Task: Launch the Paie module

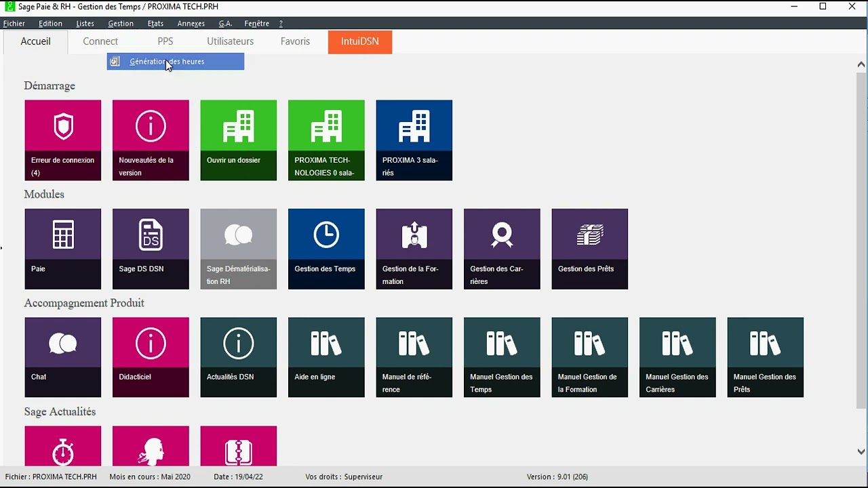Action: coord(62,249)
